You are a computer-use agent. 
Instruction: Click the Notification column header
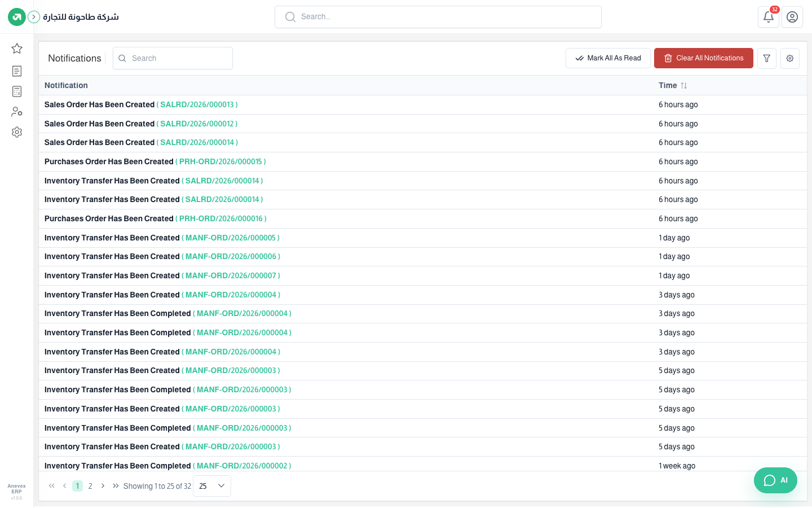(66, 85)
